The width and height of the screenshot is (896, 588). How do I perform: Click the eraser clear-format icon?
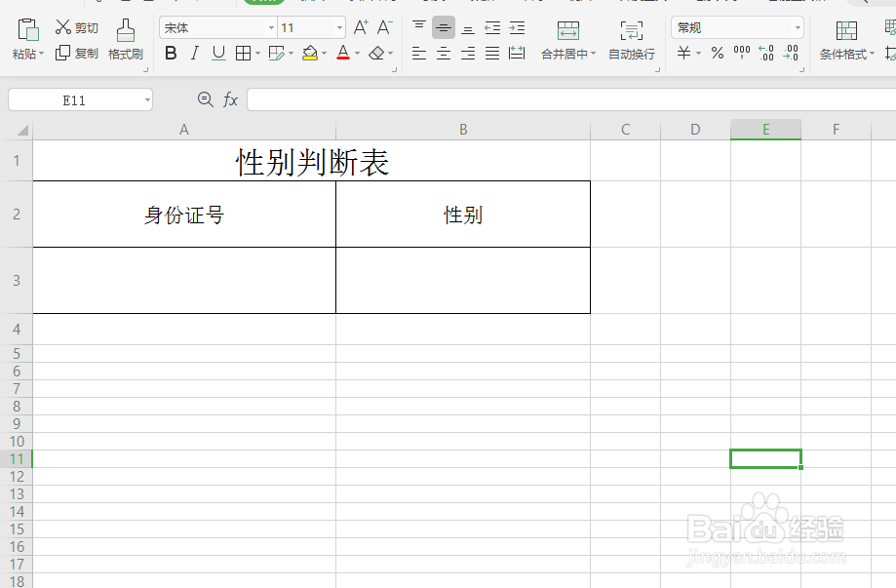pos(376,53)
